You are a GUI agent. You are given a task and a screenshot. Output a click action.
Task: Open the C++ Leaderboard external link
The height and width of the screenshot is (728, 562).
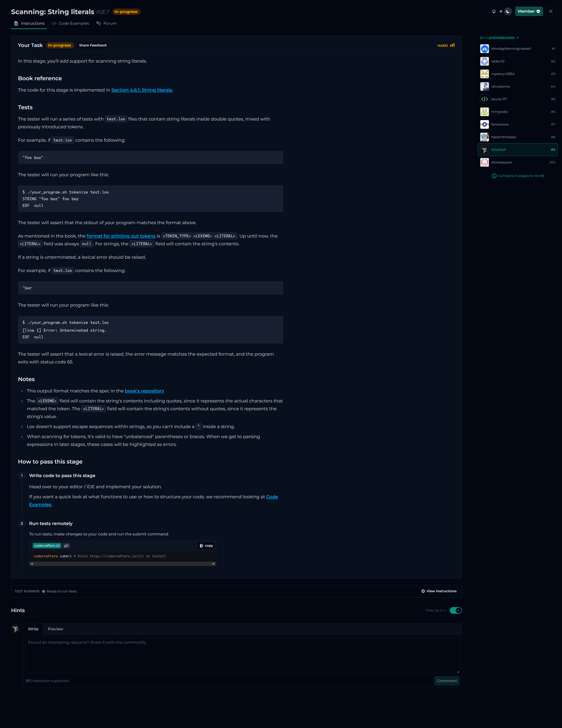pyautogui.click(x=499, y=38)
